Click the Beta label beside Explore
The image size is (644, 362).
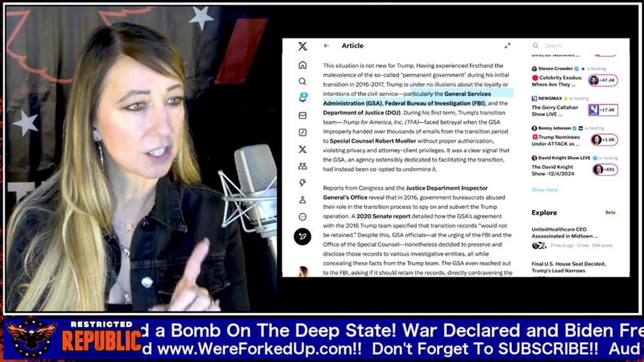(x=610, y=213)
